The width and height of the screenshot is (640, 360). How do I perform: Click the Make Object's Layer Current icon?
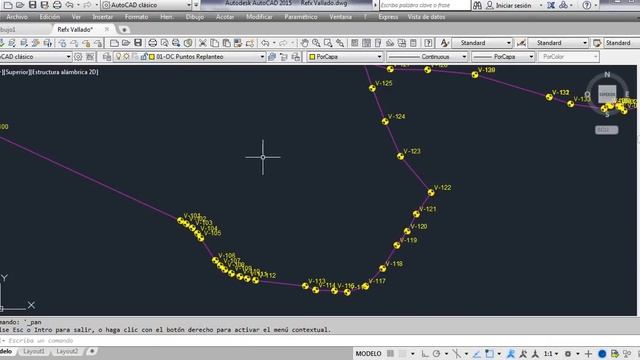pos(272,57)
